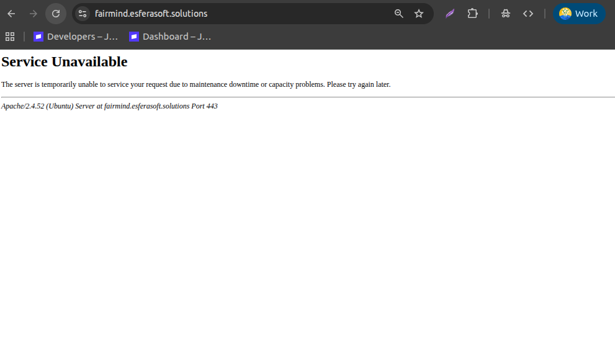The image size is (615, 364).
Task: Click the zoom magnifier icon in address bar
Action: coord(399,14)
